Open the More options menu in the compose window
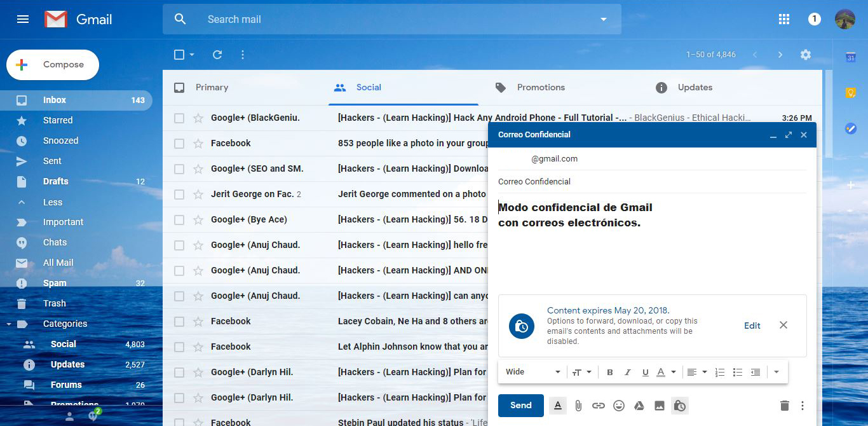 (803, 406)
